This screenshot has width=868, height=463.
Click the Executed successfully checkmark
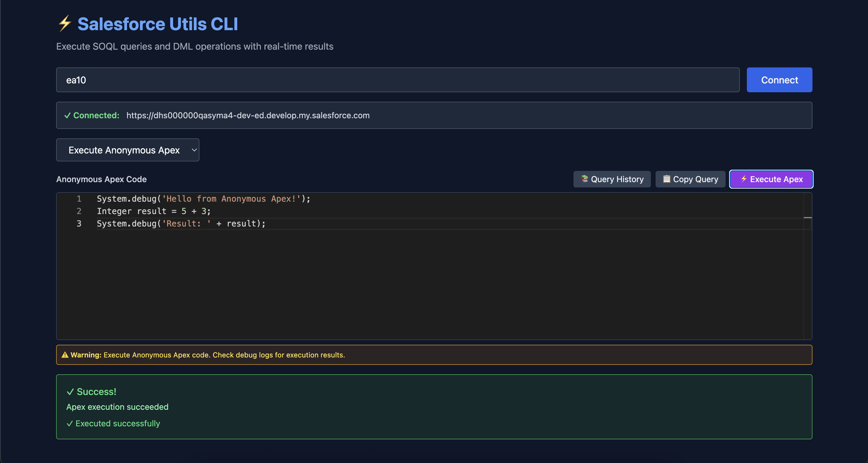(70, 424)
